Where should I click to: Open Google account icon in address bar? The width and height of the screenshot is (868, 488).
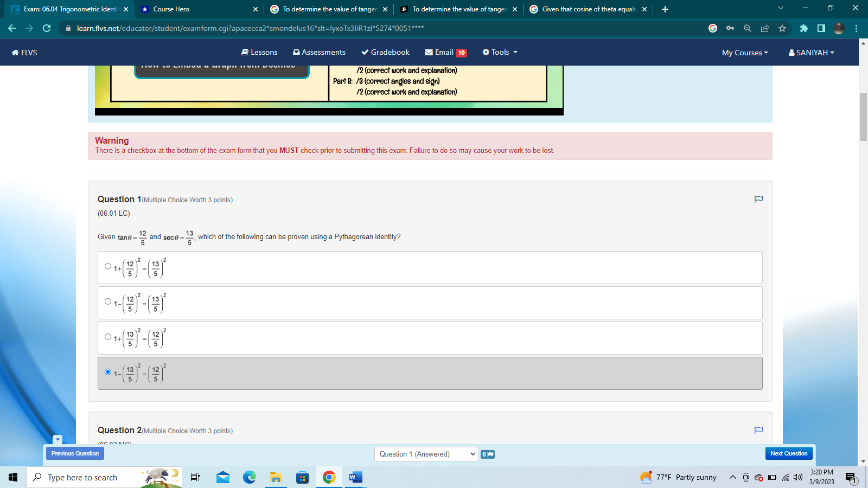(x=713, y=28)
